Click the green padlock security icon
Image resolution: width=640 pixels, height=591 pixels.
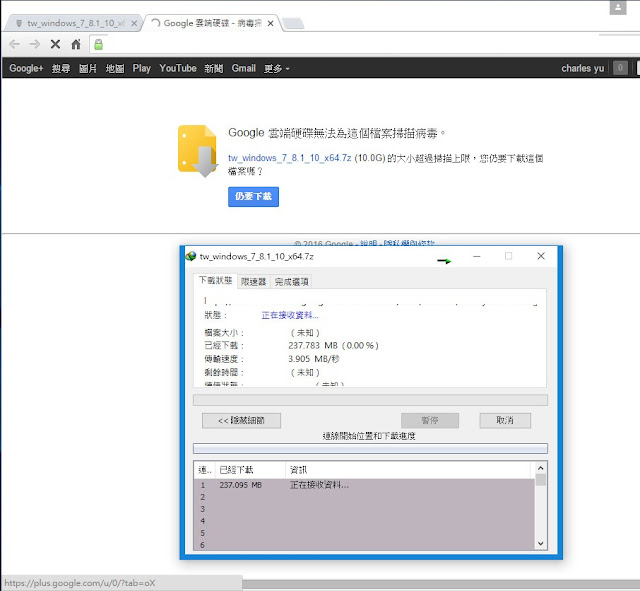98,44
